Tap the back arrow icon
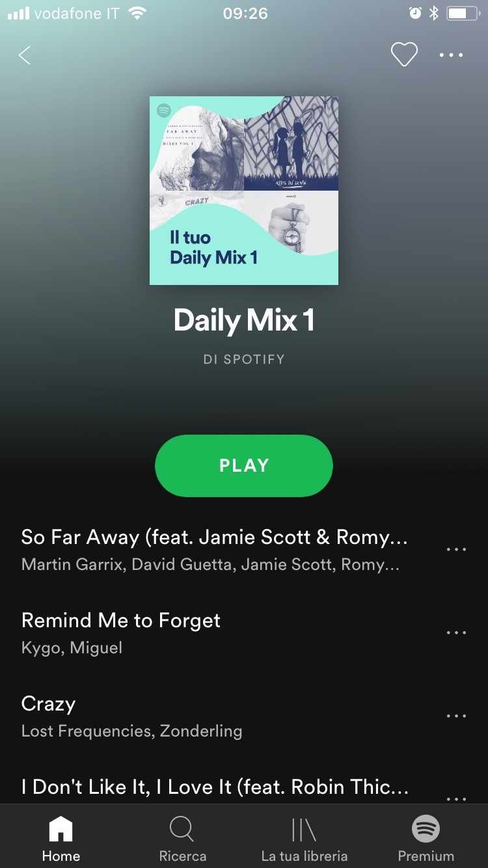Viewport: 488px width, 868px height. click(25, 55)
